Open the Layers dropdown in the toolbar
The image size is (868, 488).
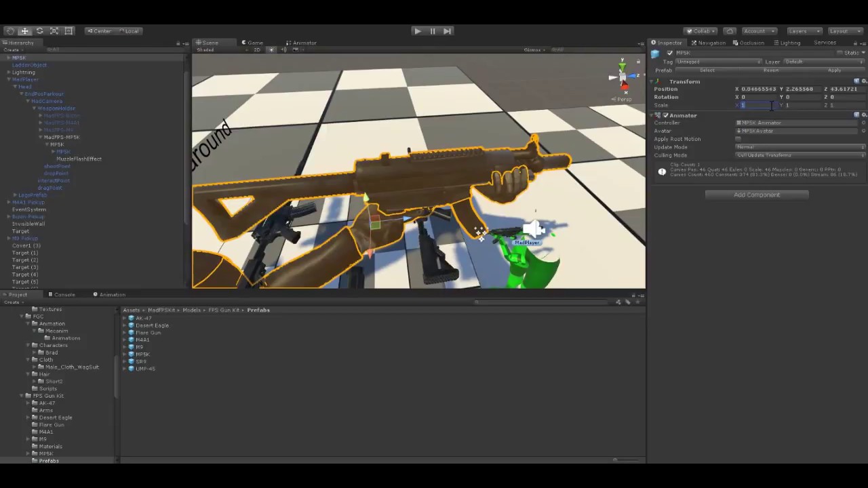click(x=804, y=31)
